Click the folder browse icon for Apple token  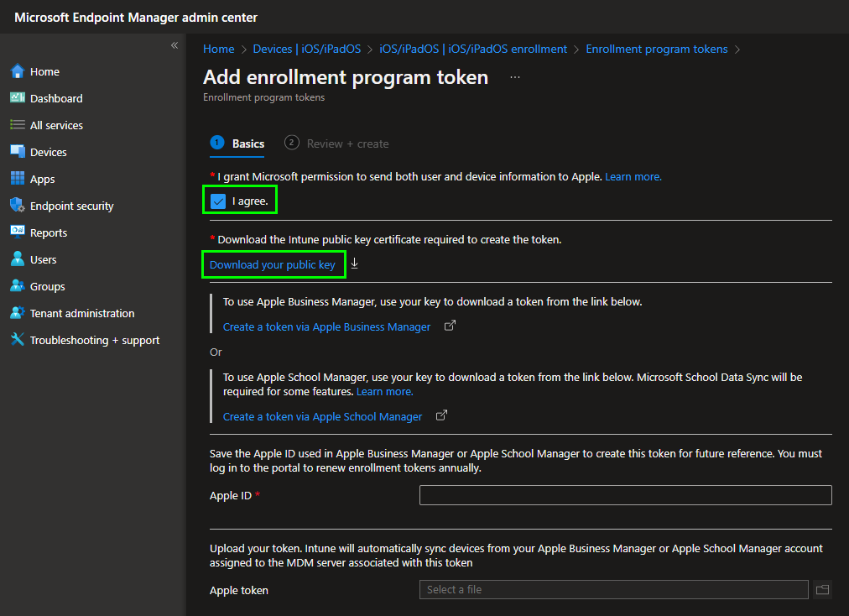tap(821, 590)
